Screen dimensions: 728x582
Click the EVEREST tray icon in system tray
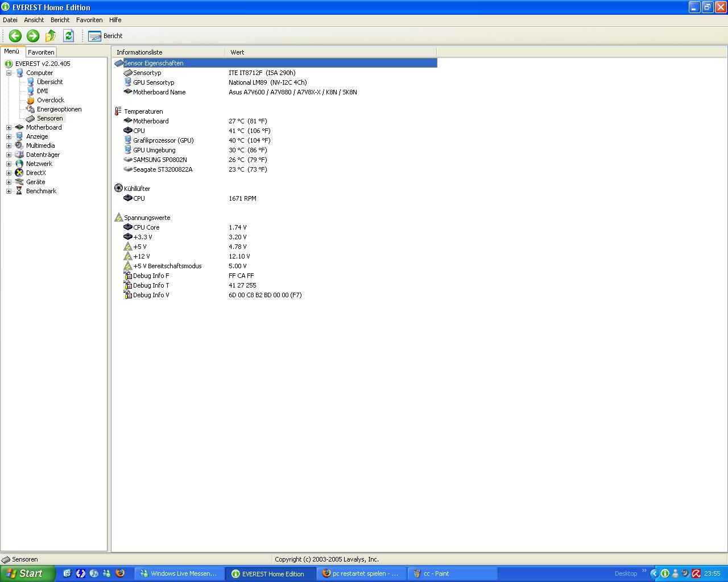[x=664, y=573]
